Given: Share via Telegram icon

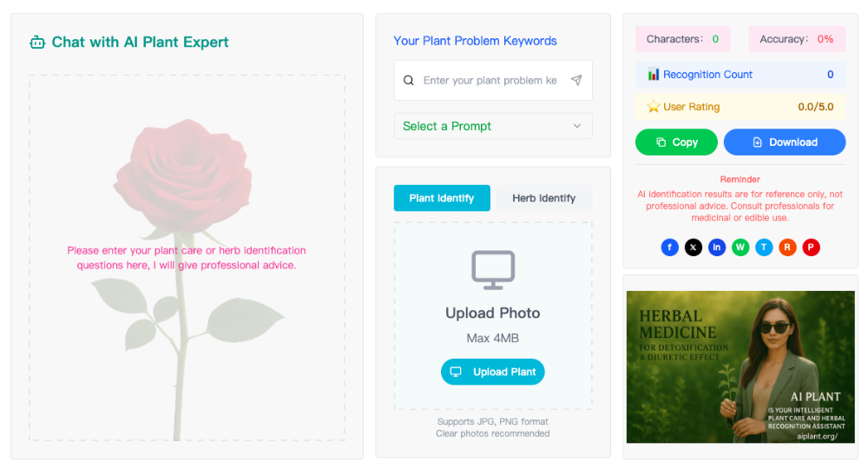Looking at the screenshot, I should tap(764, 247).
